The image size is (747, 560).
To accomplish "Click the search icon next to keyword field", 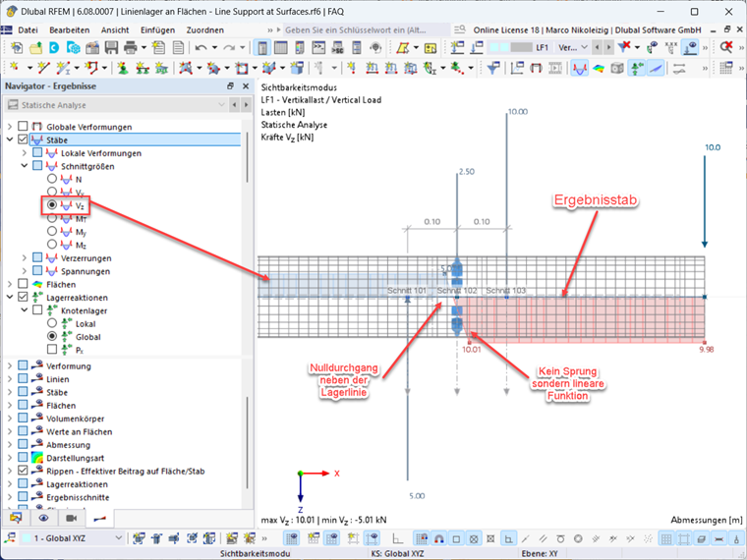I will point(459,30).
